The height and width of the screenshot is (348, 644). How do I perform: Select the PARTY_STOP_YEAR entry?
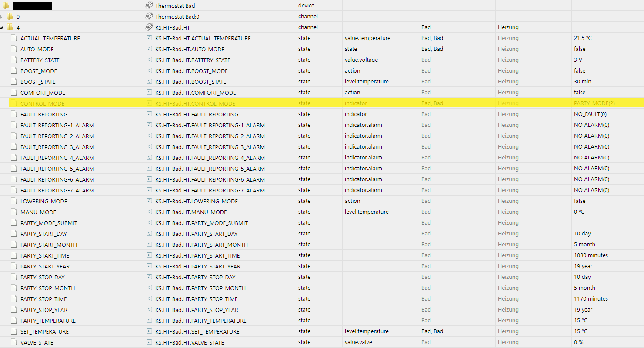click(44, 310)
